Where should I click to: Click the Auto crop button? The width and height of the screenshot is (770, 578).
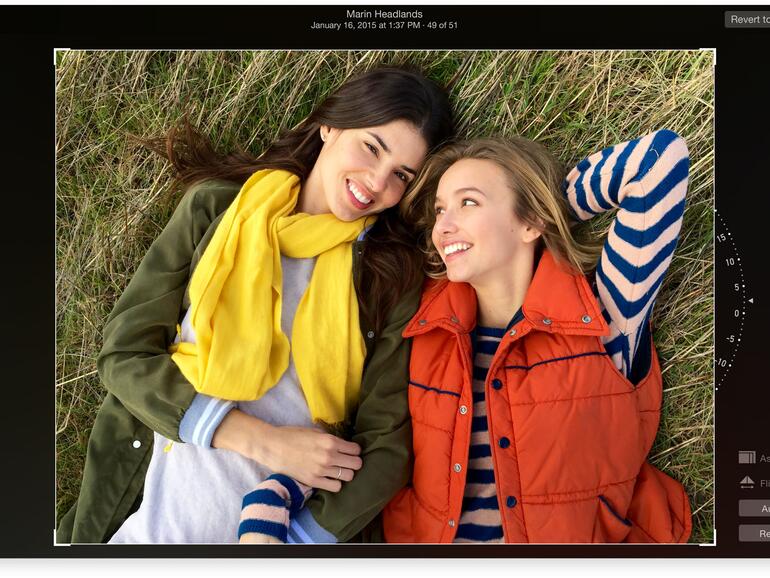pyautogui.click(x=755, y=508)
